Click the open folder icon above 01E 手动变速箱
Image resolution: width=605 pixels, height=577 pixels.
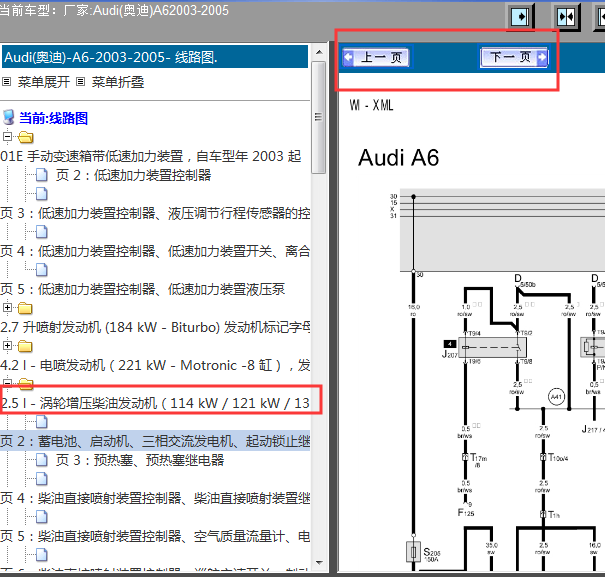pos(25,137)
